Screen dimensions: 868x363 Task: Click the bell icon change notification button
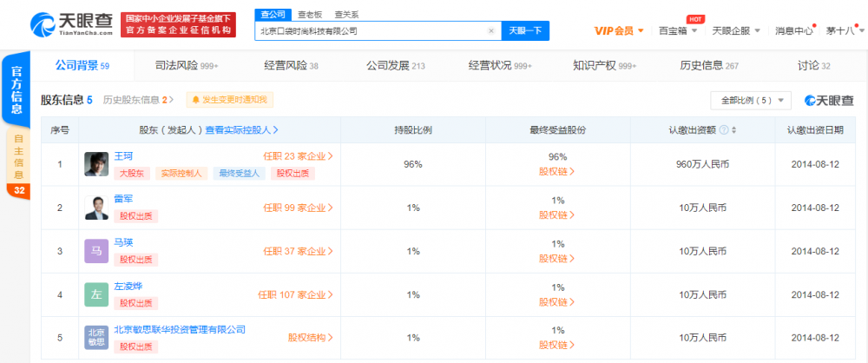(x=229, y=101)
